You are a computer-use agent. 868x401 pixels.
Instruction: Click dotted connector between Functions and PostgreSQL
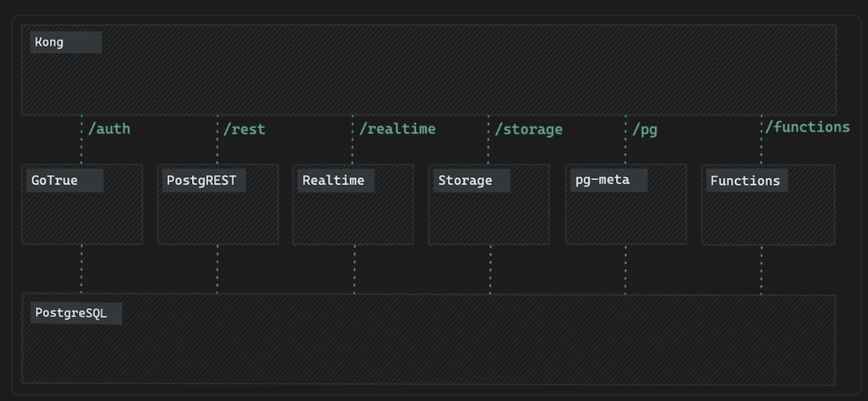[x=761, y=269]
